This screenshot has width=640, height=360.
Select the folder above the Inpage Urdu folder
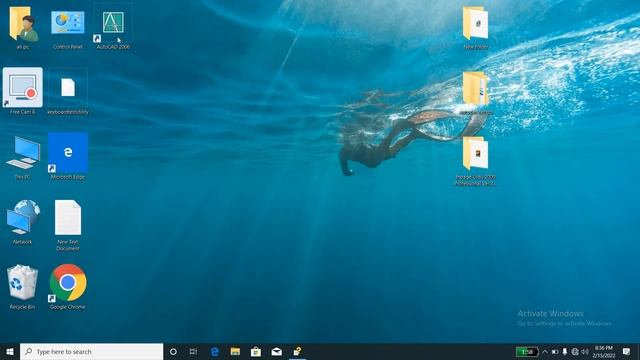coord(476,92)
